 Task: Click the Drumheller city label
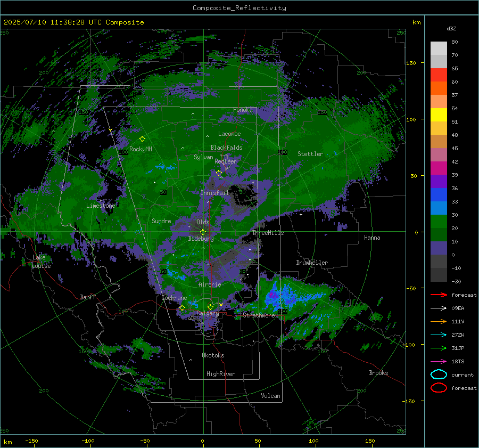tap(312, 263)
